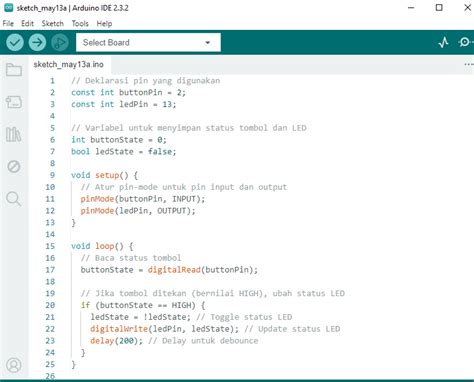Close the Arduino IDE window
This screenshot has width=474, height=382.
pyautogui.click(x=468, y=8)
